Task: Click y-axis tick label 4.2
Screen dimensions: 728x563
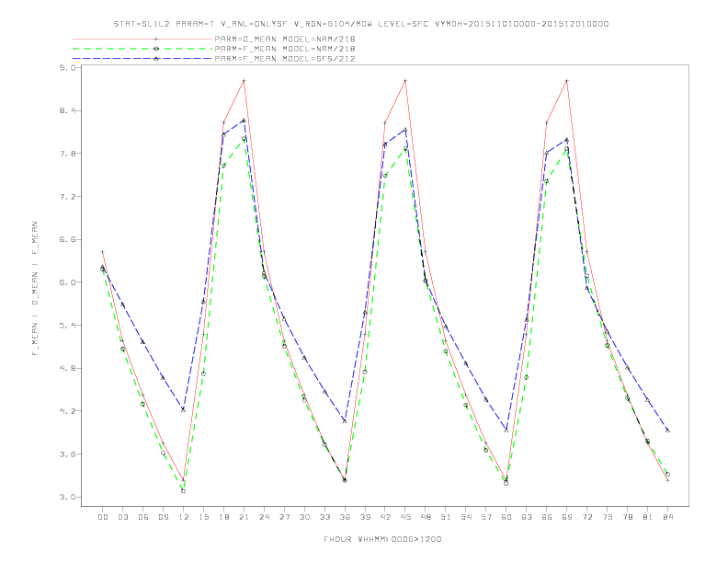Action: [x=67, y=411]
